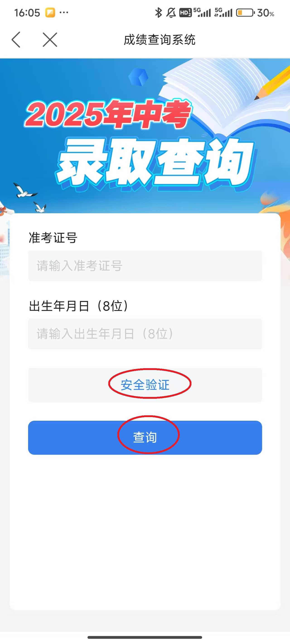Tap the muted bell notification icon
This screenshot has height=644, width=290.
[x=171, y=12]
